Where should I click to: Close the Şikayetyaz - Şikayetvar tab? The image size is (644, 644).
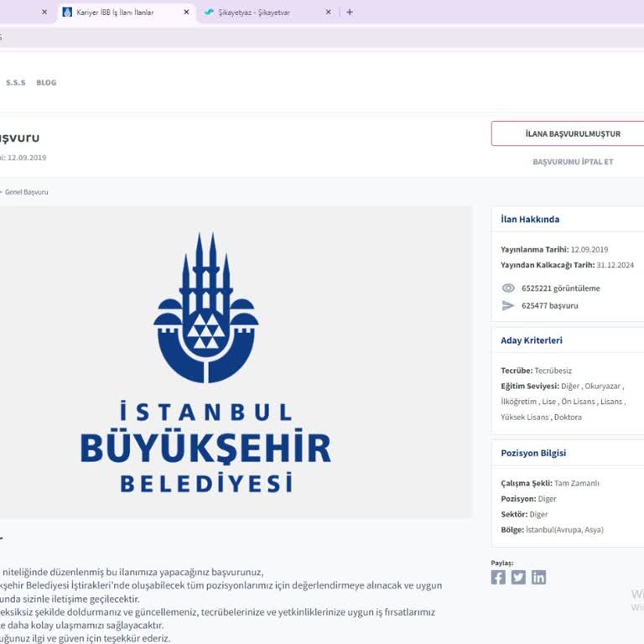pos(328,13)
